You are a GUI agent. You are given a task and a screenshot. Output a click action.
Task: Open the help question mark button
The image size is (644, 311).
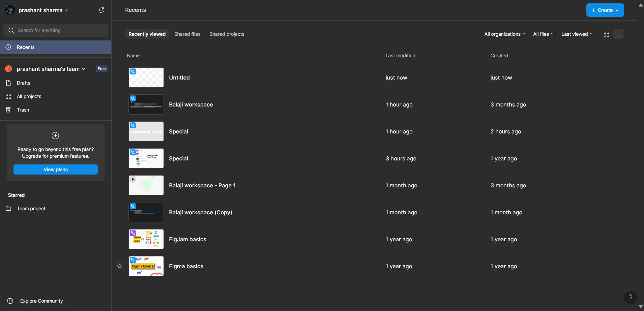click(630, 298)
